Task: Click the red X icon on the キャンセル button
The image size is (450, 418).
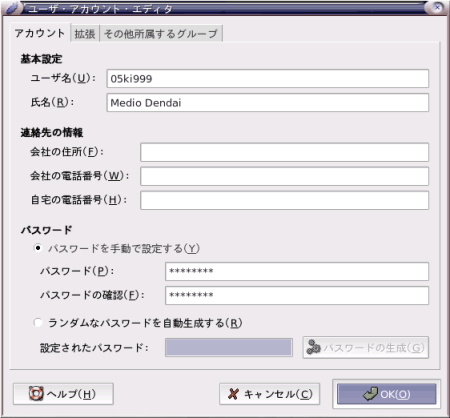Action: [234, 394]
